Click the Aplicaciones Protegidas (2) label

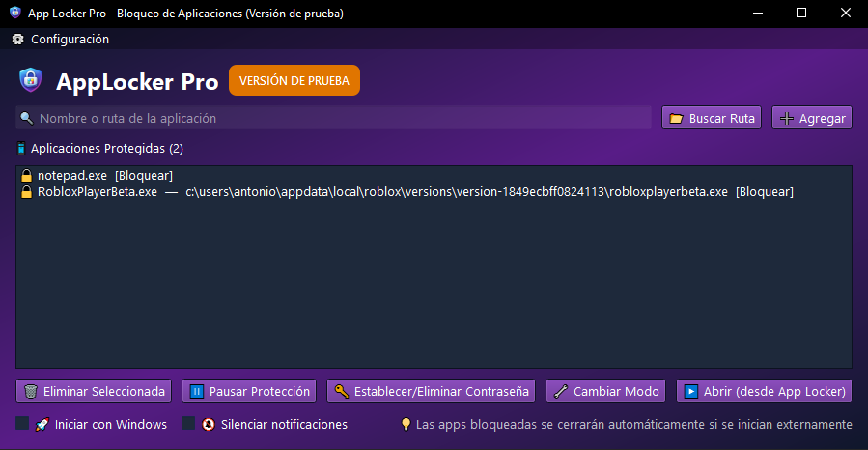tap(107, 149)
